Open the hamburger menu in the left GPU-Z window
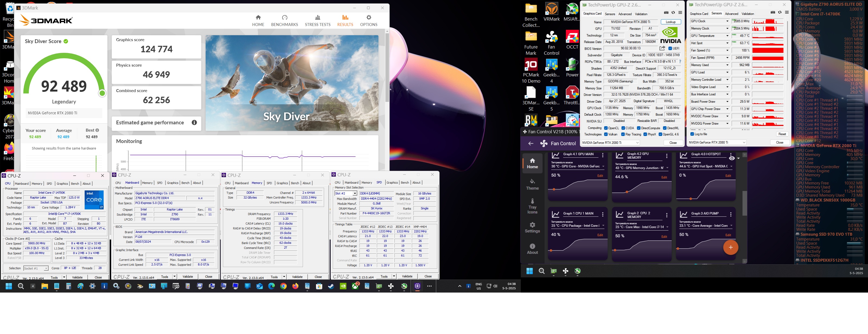868x334 pixels. tap(680, 13)
